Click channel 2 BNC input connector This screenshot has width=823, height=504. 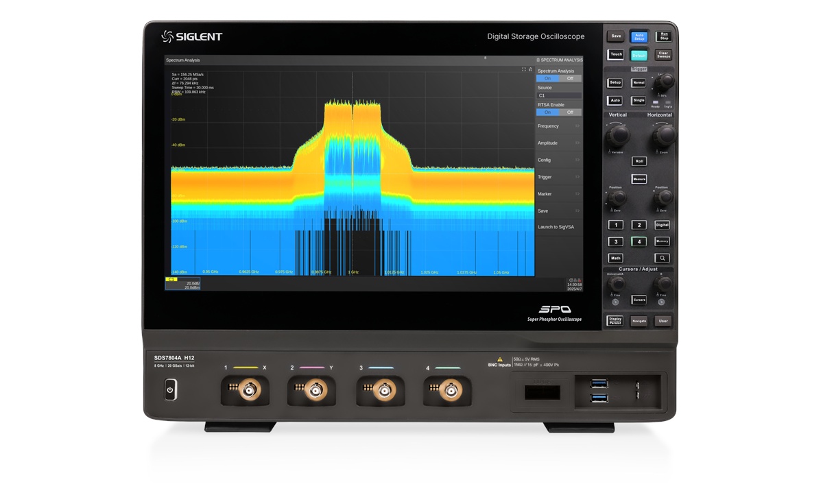[315, 391]
